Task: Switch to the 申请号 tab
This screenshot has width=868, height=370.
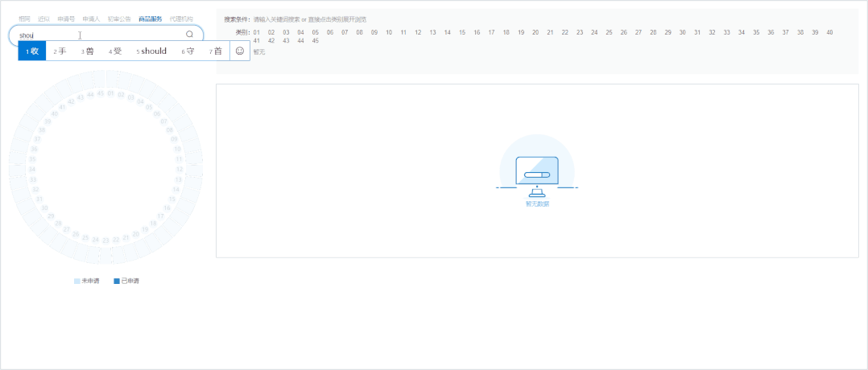Action: point(66,18)
